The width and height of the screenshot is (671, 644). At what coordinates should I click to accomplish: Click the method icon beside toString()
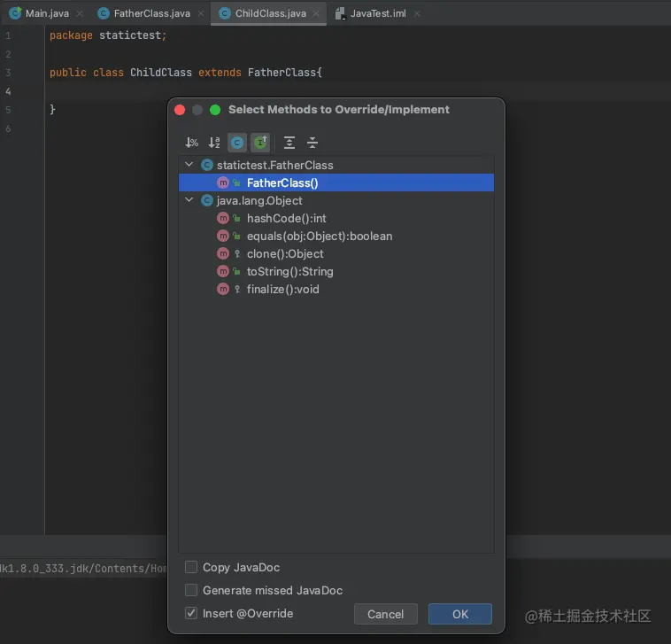(x=223, y=271)
